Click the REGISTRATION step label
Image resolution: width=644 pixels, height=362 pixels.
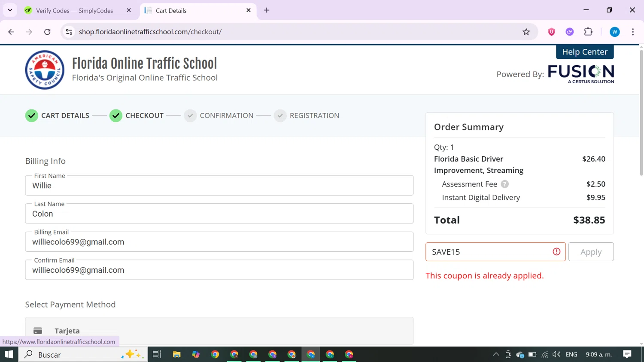tap(314, 116)
